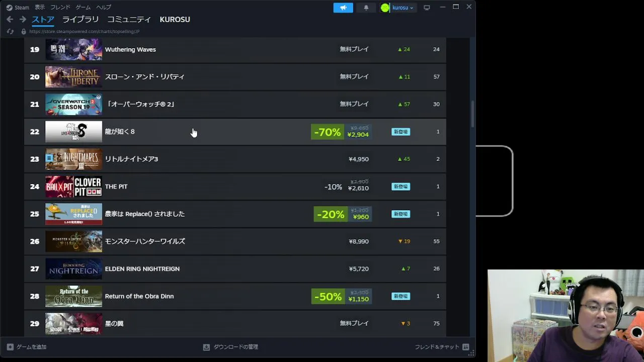Open Throne and Liberty thumbnail
The width and height of the screenshot is (644, 362).
(x=73, y=77)
